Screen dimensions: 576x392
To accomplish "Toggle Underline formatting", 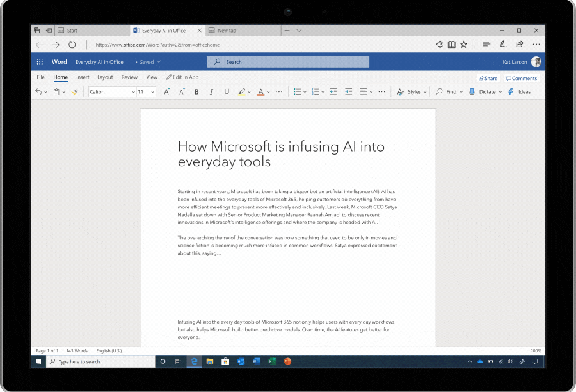I will (227, 91).
